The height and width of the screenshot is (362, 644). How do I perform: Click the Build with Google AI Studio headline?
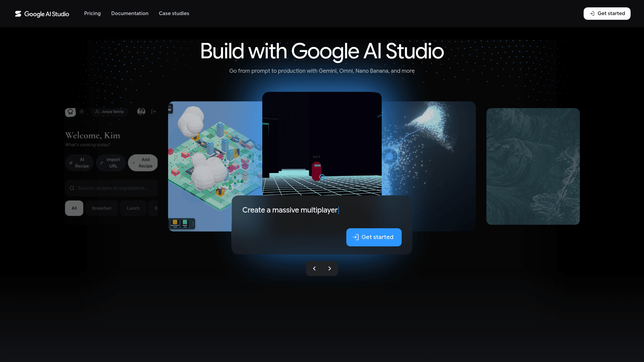pos(322,51)
